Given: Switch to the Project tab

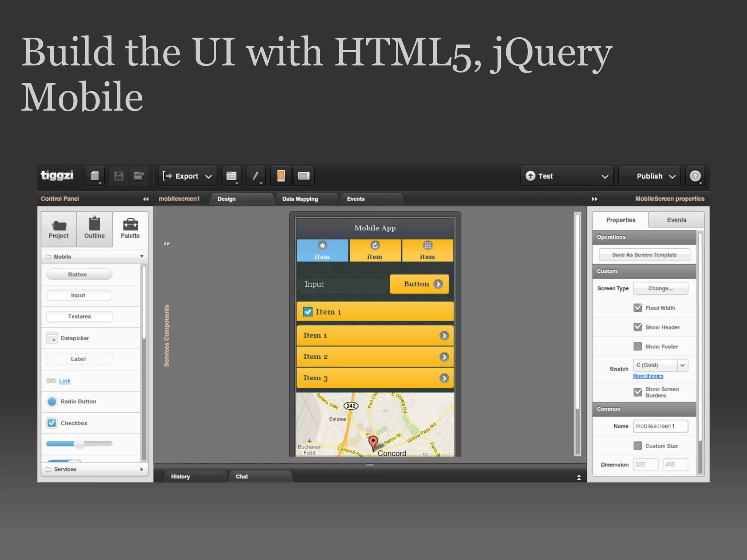Looking at the screenshot, I should [x=59, y=229].
